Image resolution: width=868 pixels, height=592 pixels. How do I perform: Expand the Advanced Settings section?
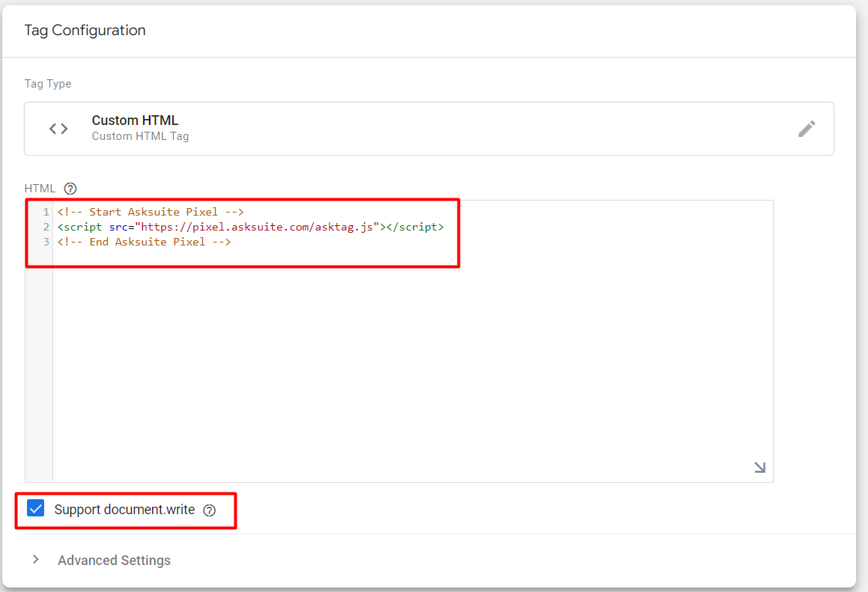click(x=36, y=559)
